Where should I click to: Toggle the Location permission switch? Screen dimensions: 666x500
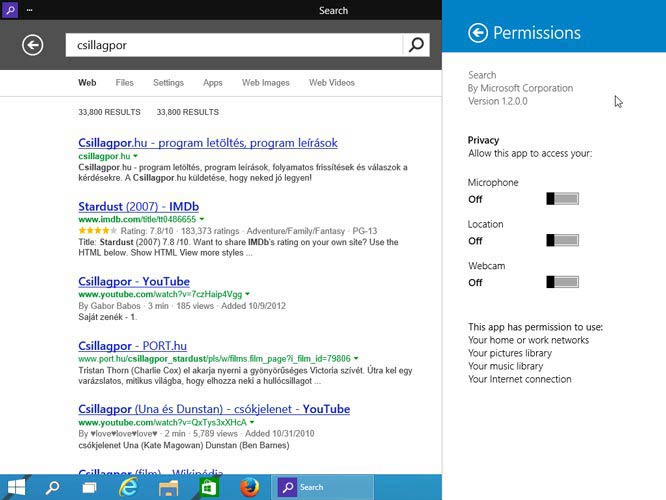(562, 240)
